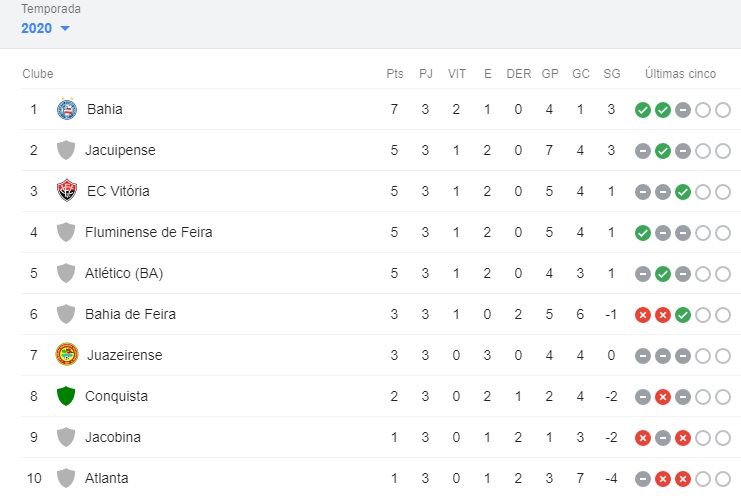Viewport: 741px width, 496px height.
Task: Click Jacobina's third red loss result icon
Action: pyautogui.click(x=683, y=437)
